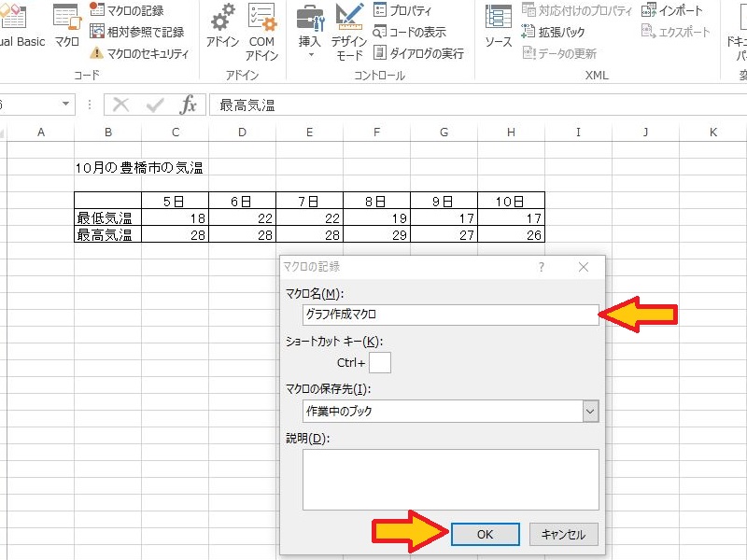Click the Ctrl+ shortcut key box

[x=380, y=362]
